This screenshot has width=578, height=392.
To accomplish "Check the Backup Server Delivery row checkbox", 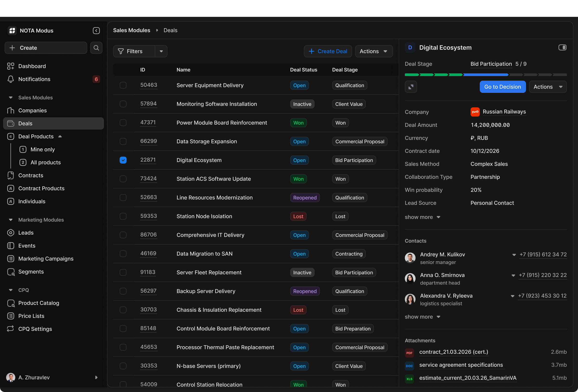I will [123, 291].
